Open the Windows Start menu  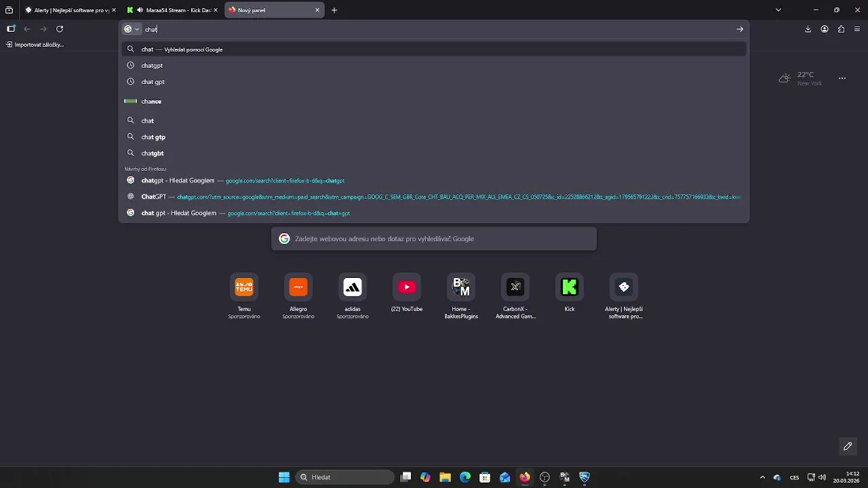(x=284, y=477)
